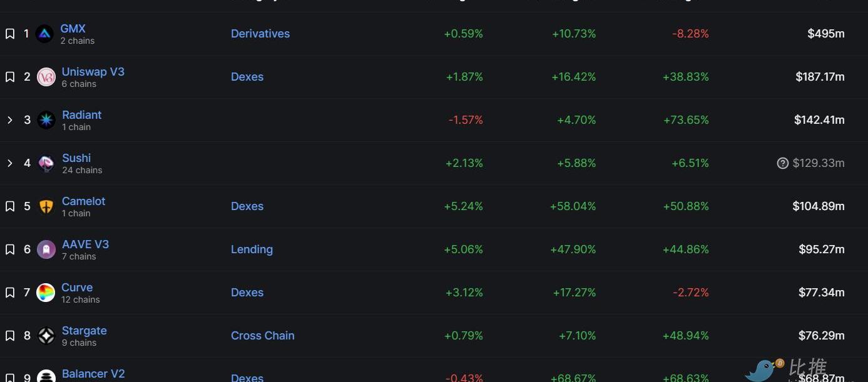Open the Curve protocol name link
The height and width of the screenshot is (382, 868).
pos(77,288)
